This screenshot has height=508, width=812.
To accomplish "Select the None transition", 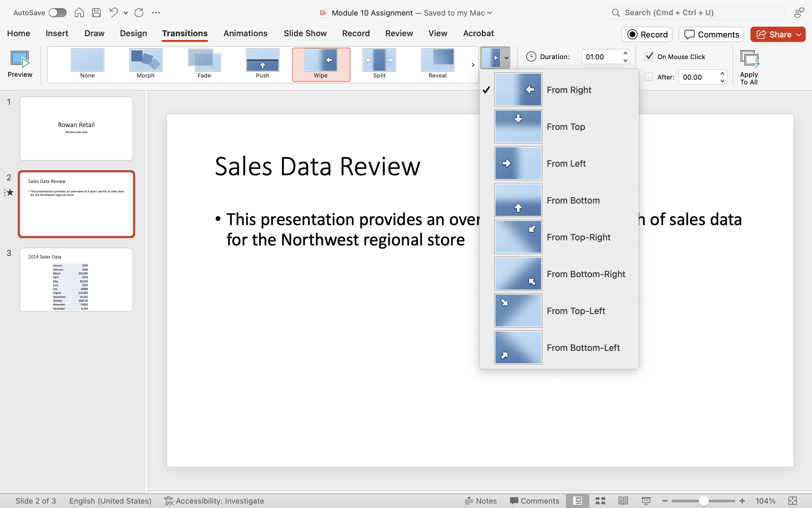I will (87, 64).
